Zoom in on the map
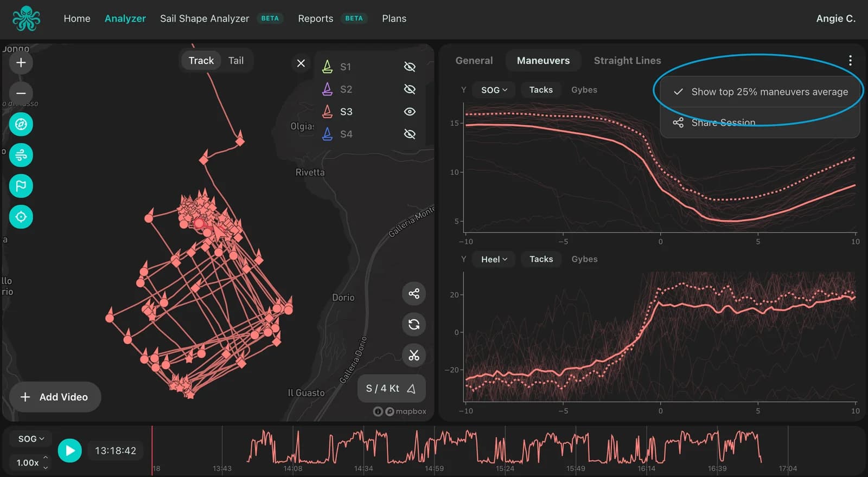 pos(21,62)
